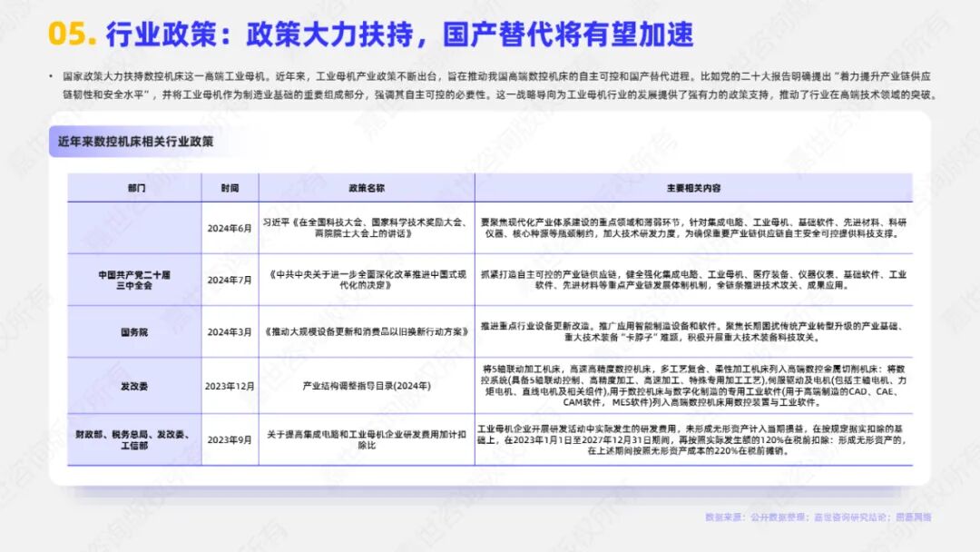Click the 推动大规模设备更新 policy name cell
The image size is (980, 552).
[367, 332]
